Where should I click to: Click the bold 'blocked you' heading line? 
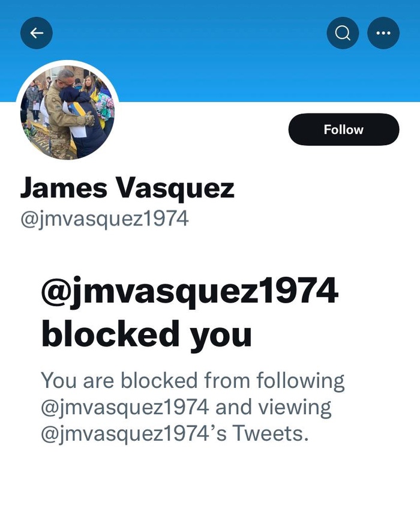click(146, 335)
